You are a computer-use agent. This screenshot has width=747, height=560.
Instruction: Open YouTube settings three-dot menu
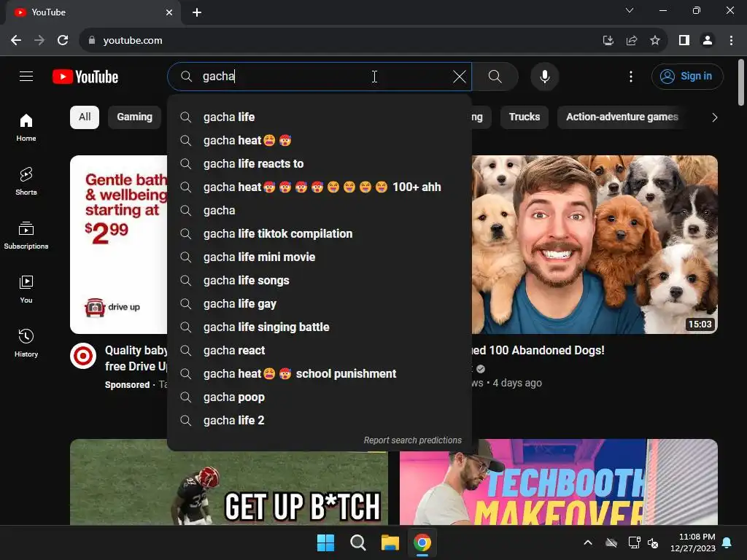point(631,76)
